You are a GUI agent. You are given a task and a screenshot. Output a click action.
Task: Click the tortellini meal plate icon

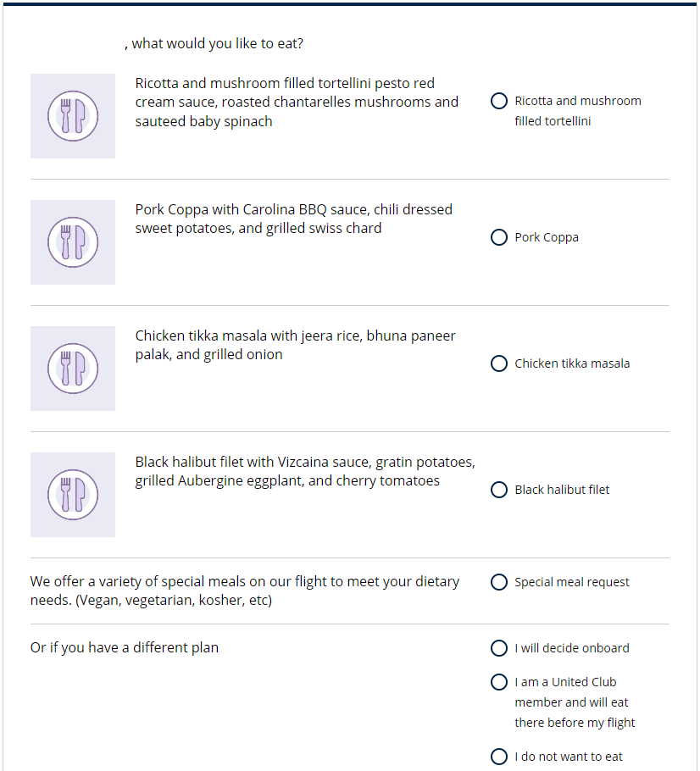[73, 116]
